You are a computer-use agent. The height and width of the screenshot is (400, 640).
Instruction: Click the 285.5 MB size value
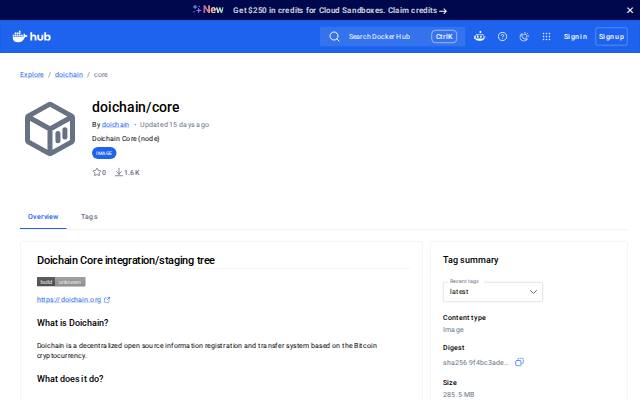458,395
